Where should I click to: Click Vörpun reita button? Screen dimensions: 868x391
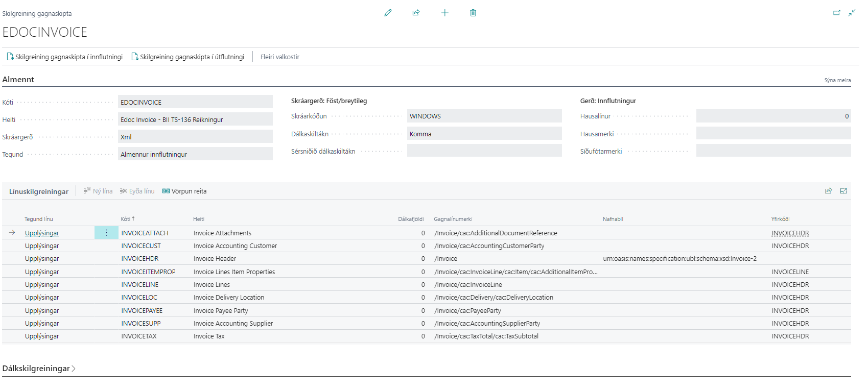coord(184,191)
